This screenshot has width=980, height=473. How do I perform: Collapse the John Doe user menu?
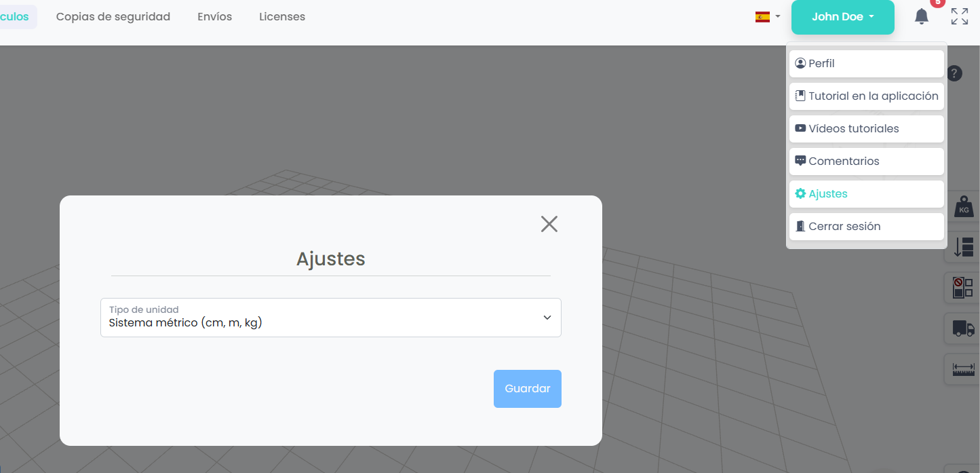(842, 17)
